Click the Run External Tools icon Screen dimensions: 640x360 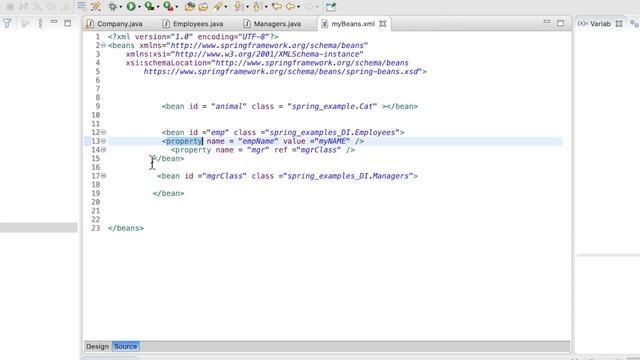click(x=168, y=7)
